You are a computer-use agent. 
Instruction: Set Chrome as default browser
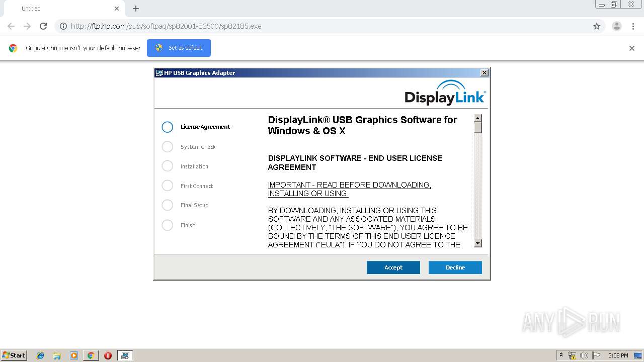pyautogui.click(x=179, y=48)
